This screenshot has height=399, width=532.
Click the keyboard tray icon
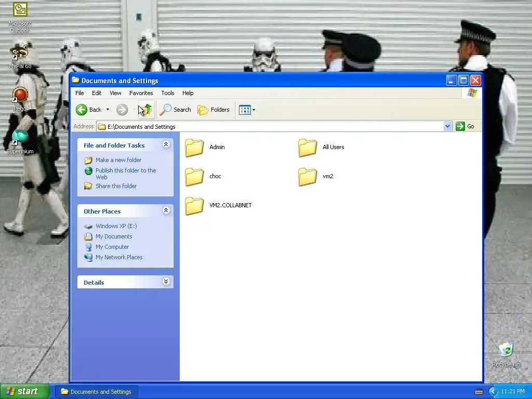tap(478, 392)
